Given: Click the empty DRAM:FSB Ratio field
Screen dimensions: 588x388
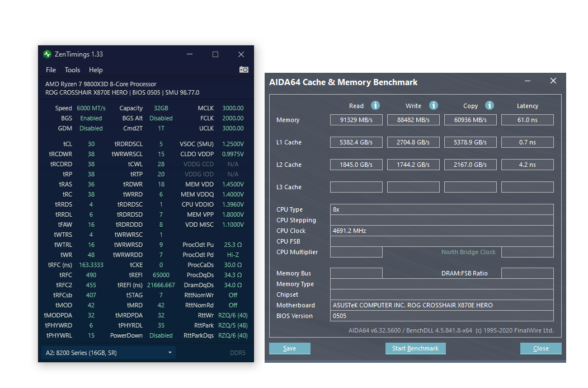Looking at the screenshot, I should coord(527,274).
